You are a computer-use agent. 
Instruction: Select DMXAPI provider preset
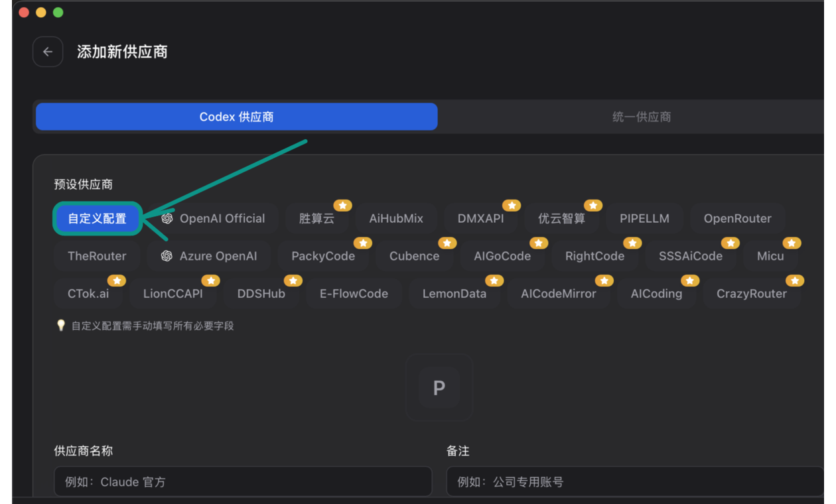tap(481, 219)
